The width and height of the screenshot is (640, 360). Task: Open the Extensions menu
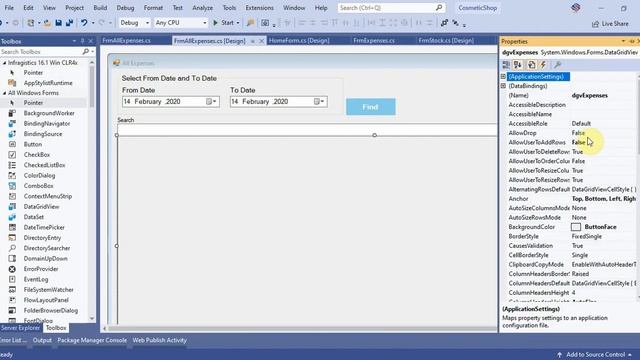[x=260, y=7]
